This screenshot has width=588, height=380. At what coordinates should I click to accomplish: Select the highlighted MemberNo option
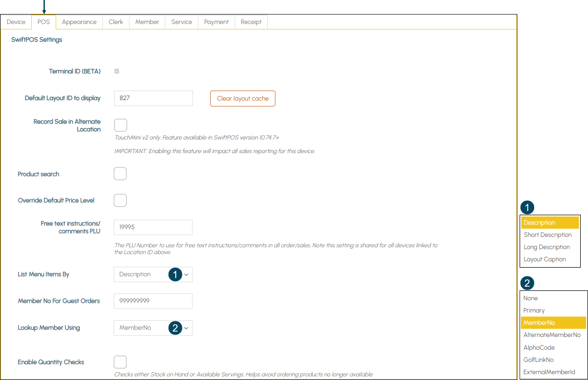point(554,322)
